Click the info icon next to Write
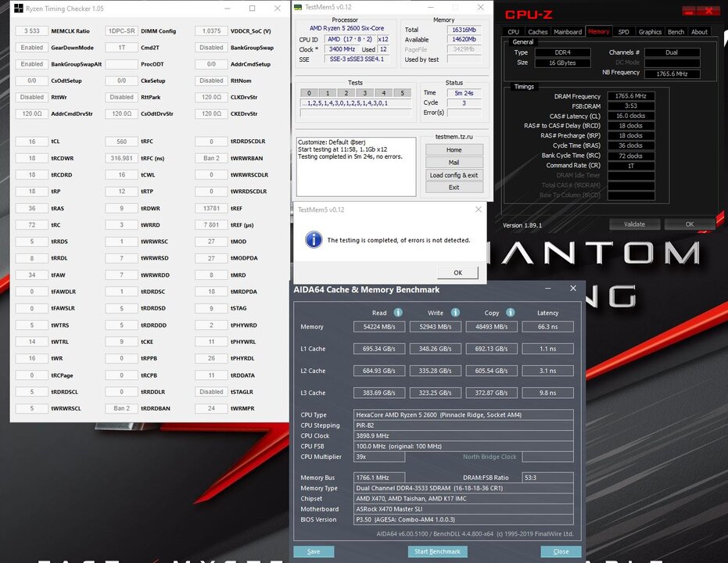The width and height of the screenshot is (728, 563). coord(455,312)
